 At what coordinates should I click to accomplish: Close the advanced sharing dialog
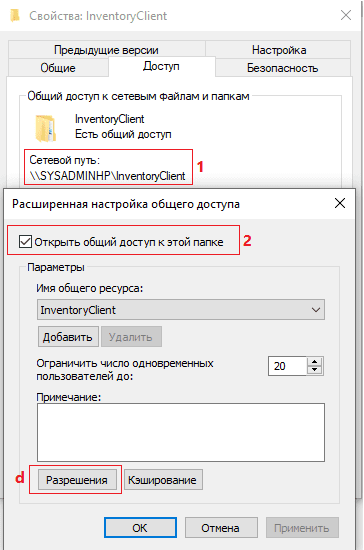pyautogui.click(x=340, y=203)
